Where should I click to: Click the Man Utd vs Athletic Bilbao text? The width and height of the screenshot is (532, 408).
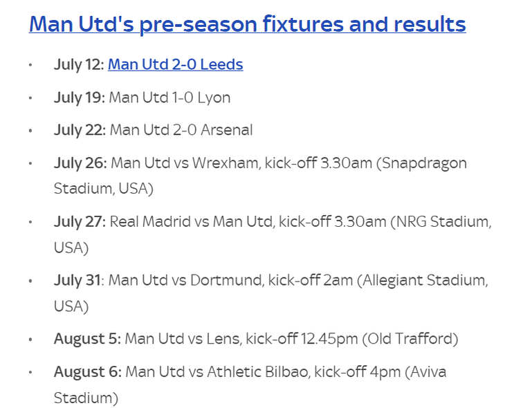point(217,372)
